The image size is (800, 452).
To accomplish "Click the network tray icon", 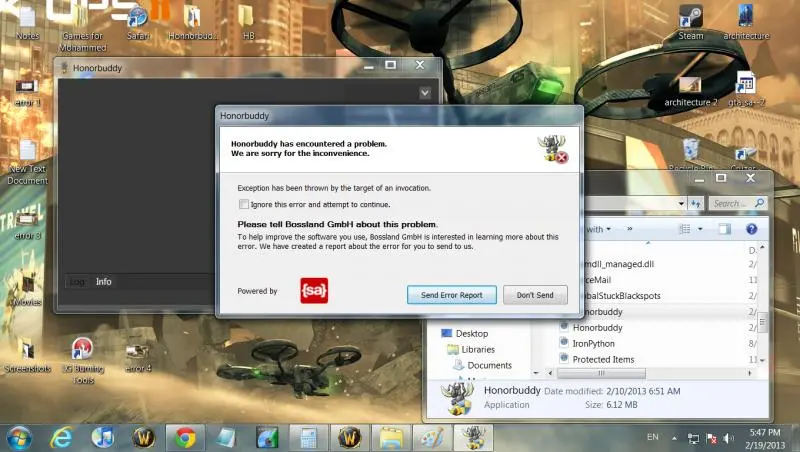I will [693, 438].
